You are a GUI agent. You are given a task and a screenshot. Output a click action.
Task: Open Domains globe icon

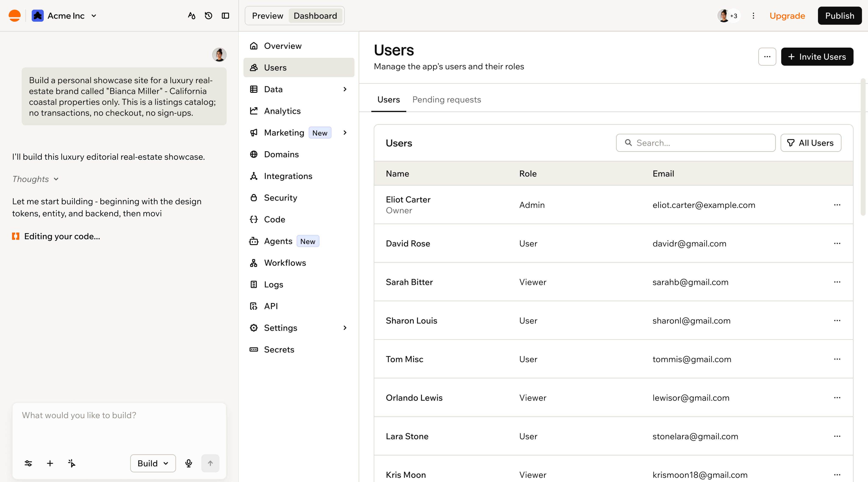254,154
